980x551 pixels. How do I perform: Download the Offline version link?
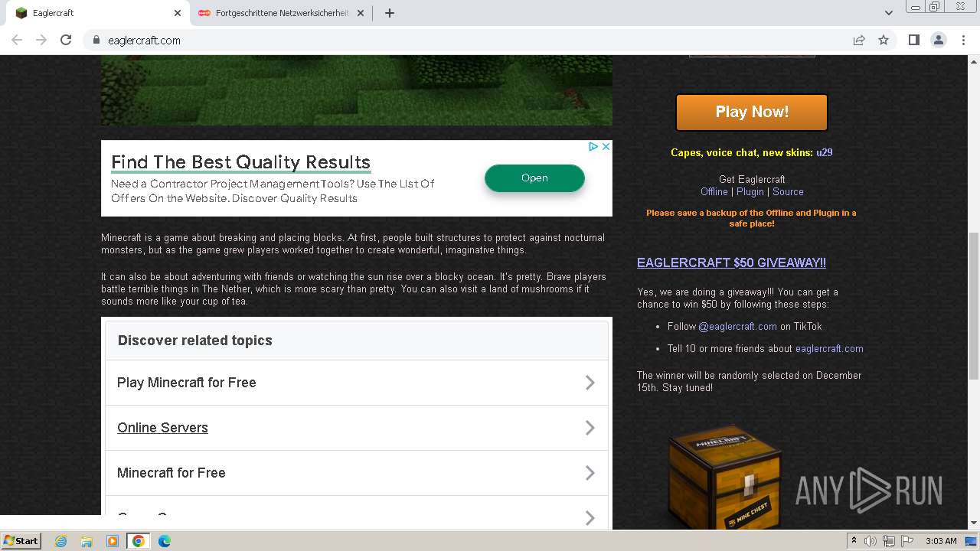[714, 191]
